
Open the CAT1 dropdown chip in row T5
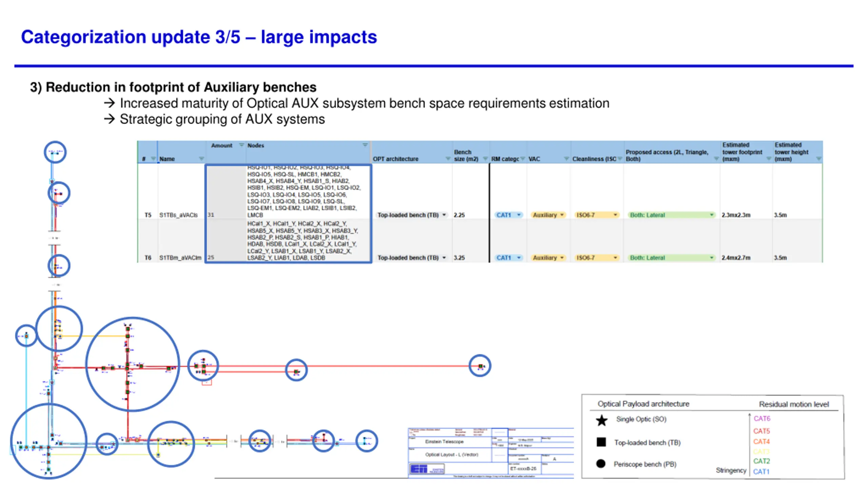click(509, 215)
